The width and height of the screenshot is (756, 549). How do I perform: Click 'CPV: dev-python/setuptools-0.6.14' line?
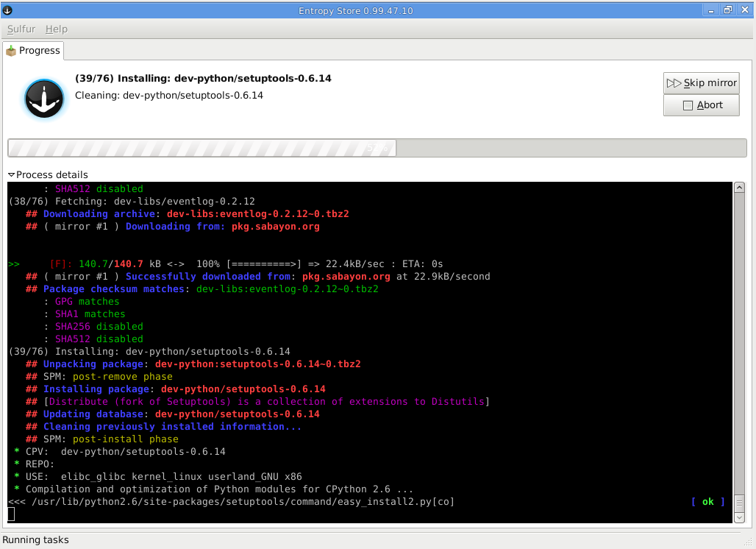click(x=120, y=452)
